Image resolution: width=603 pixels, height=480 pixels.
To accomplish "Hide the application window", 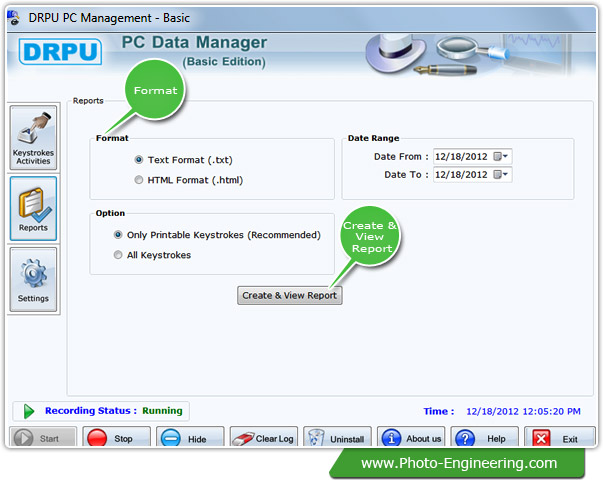I will (190, 438).
